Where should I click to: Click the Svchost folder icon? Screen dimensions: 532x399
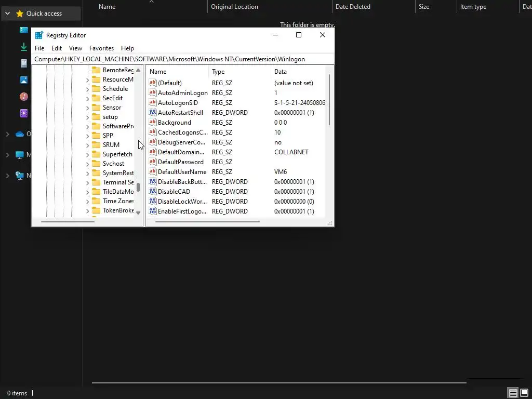[96, 163]
